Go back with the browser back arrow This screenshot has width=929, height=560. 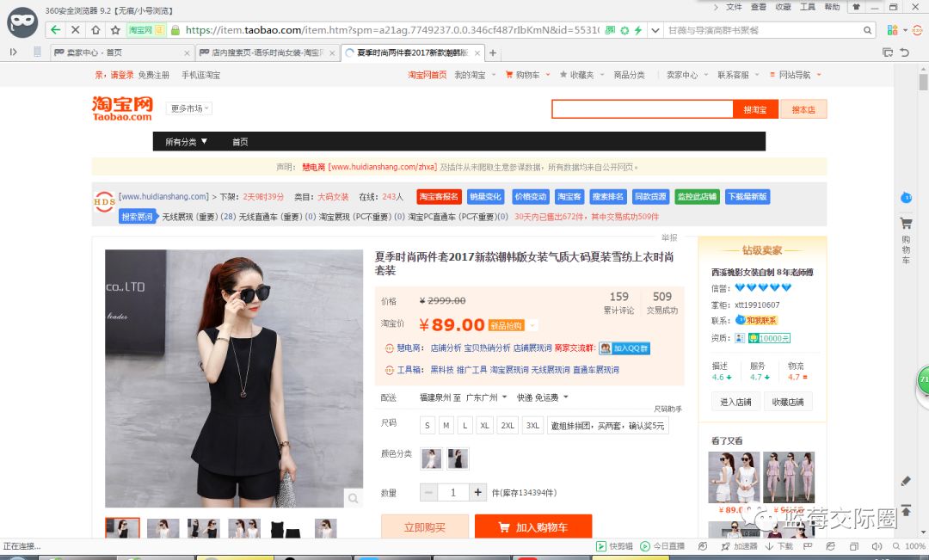tap(55, 29)
